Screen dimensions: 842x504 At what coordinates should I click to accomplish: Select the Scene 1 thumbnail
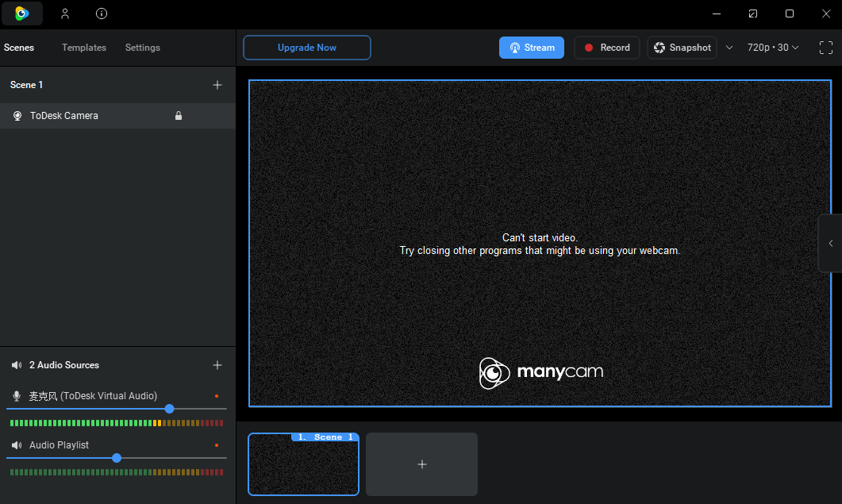click(x=303, y=464)
